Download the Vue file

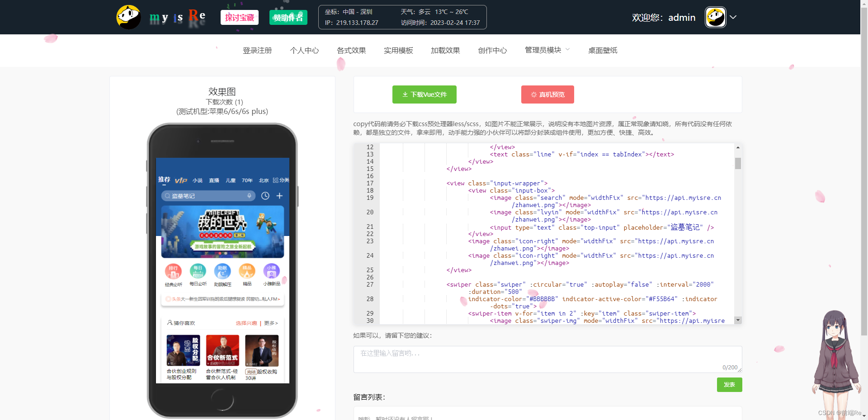coord(425,94)
